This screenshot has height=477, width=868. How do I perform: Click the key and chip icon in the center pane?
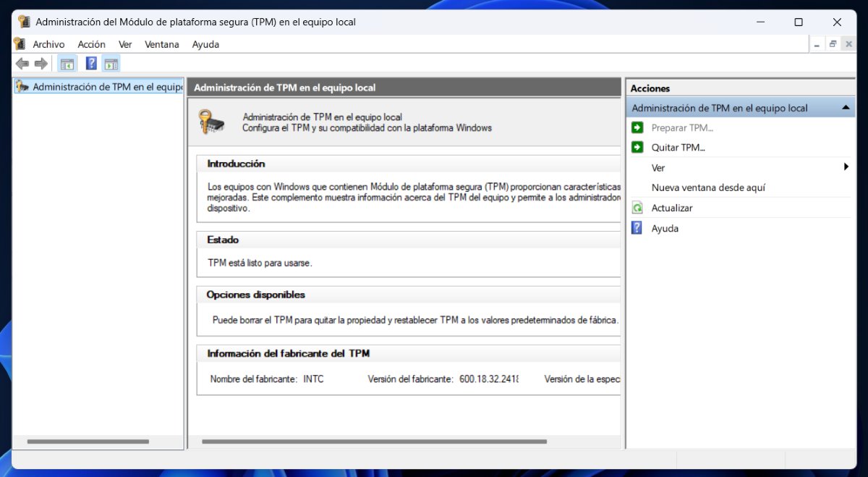[x=212, y=122]
